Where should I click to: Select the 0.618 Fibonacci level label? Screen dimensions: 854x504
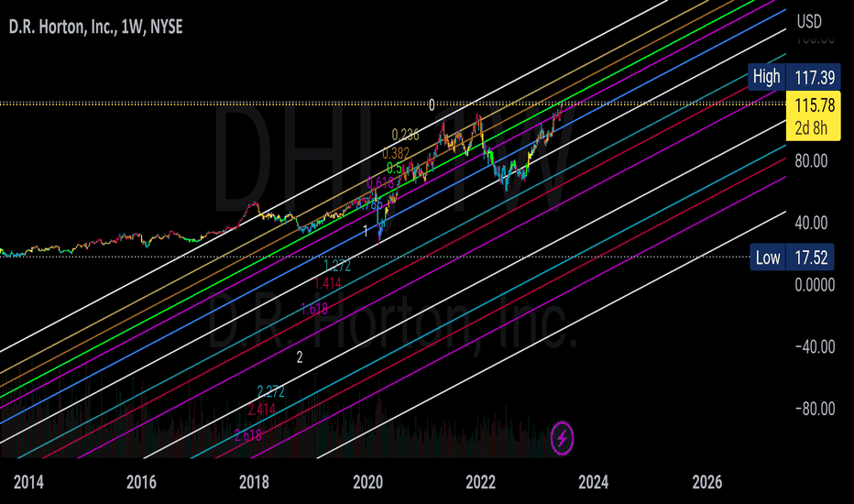(380, 183)
